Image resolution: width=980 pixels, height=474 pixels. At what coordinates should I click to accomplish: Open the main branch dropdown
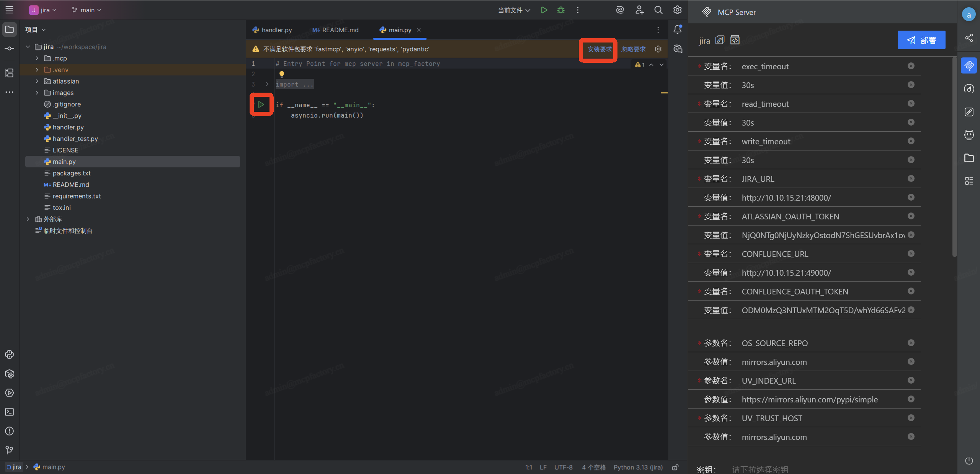87,10
